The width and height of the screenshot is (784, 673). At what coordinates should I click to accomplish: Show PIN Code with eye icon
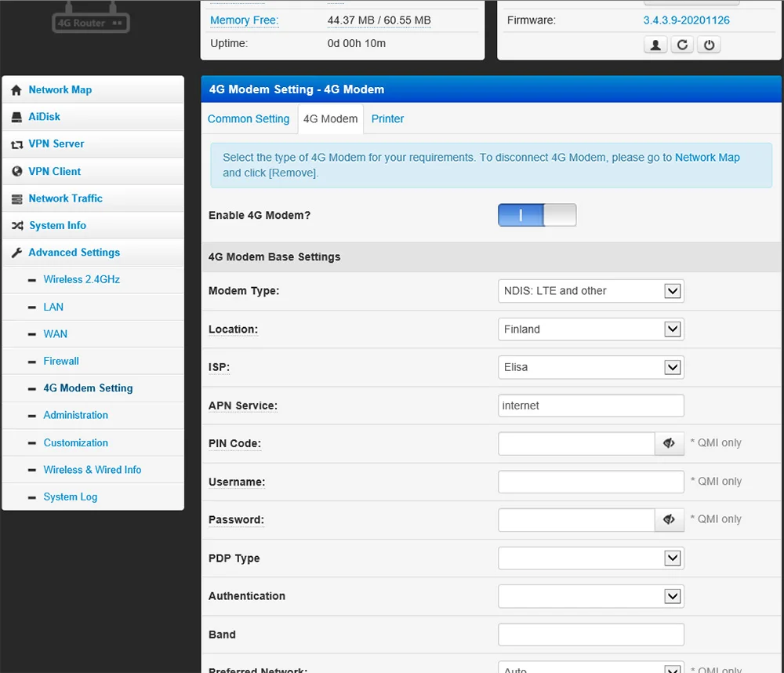coord(669,443)
